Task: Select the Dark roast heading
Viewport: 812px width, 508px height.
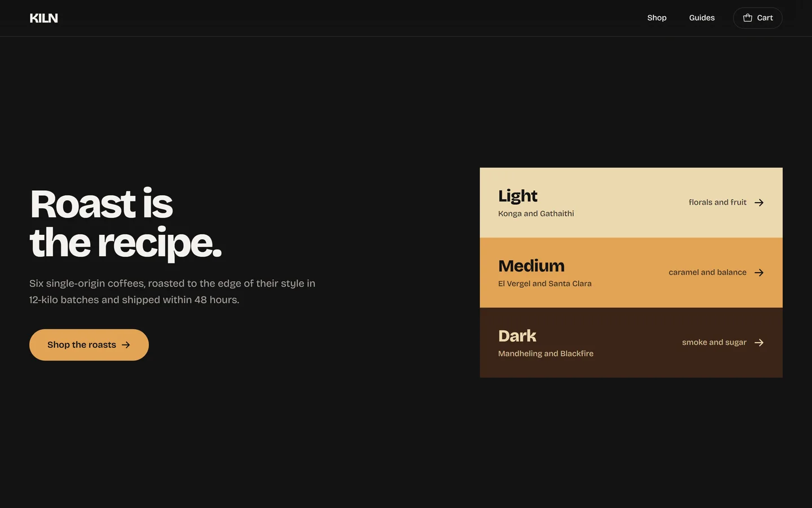Action: coord(517,336)
